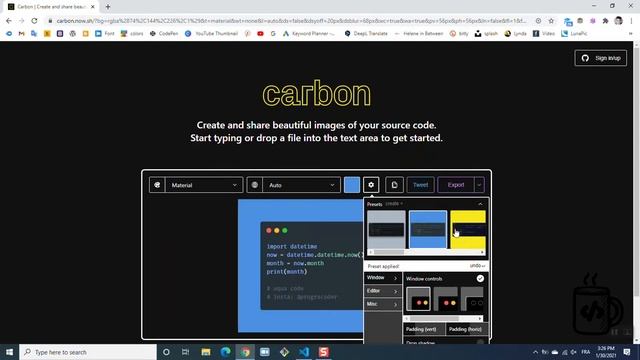Viewport: 640px width, 360px height.
Task: Open the blue background color picker
Action: (x=352, y=185)
